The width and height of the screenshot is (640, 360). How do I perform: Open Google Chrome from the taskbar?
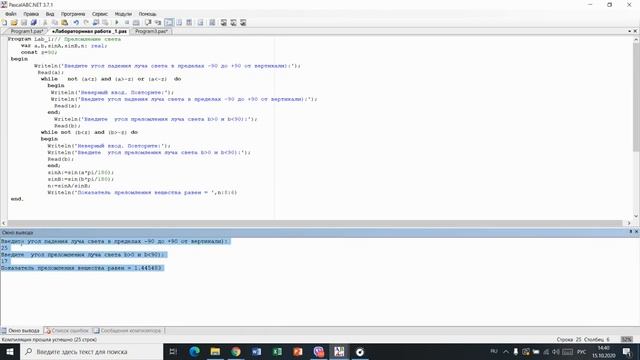tap(236, 351)
